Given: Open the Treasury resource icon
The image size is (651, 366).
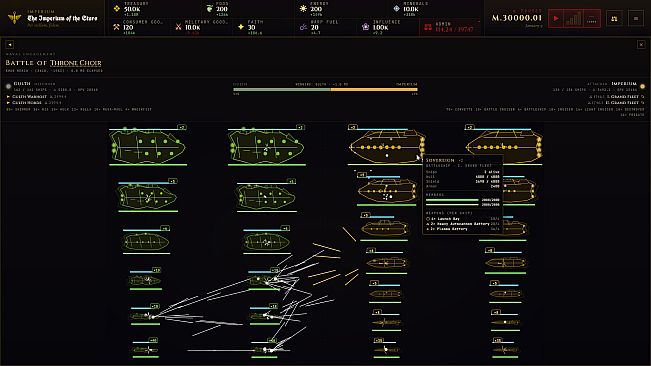Looking at the screenshot, I should pos(117,8).
